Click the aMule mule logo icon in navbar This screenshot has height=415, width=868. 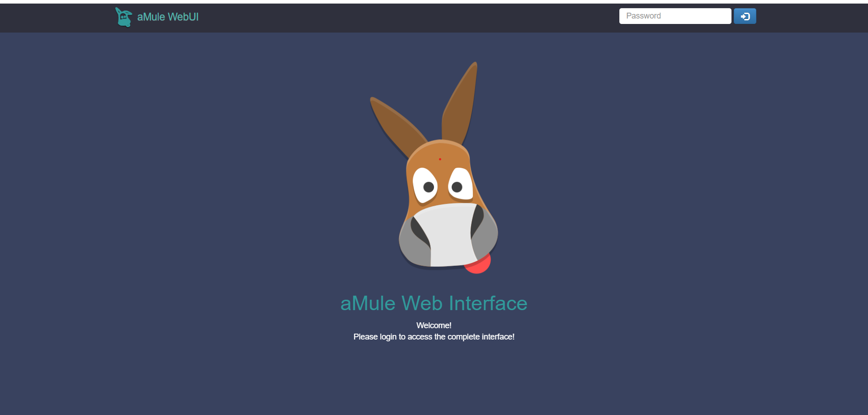click(x=123, y=17)
